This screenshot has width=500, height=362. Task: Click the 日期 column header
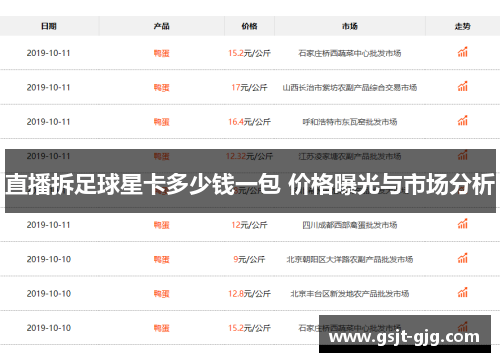49,26
